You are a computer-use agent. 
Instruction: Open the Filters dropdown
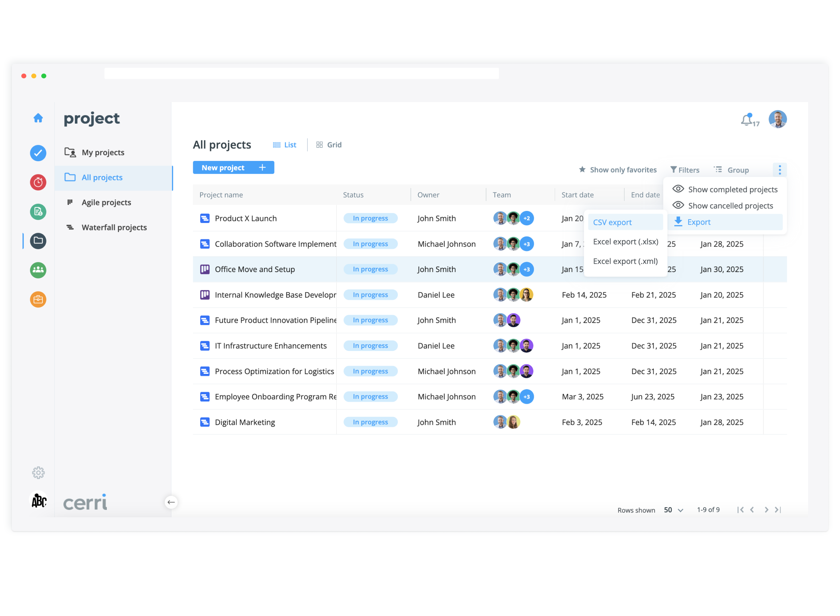coord(684,170)
